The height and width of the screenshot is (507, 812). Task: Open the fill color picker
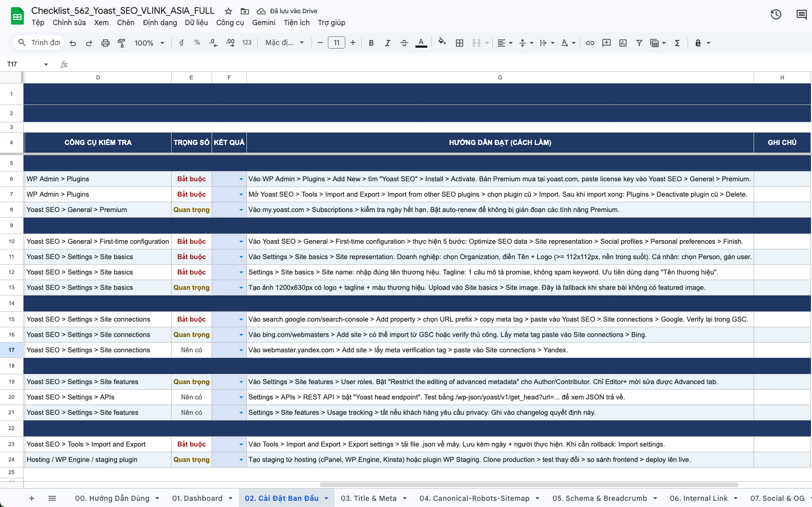click(x=442, y=43)
